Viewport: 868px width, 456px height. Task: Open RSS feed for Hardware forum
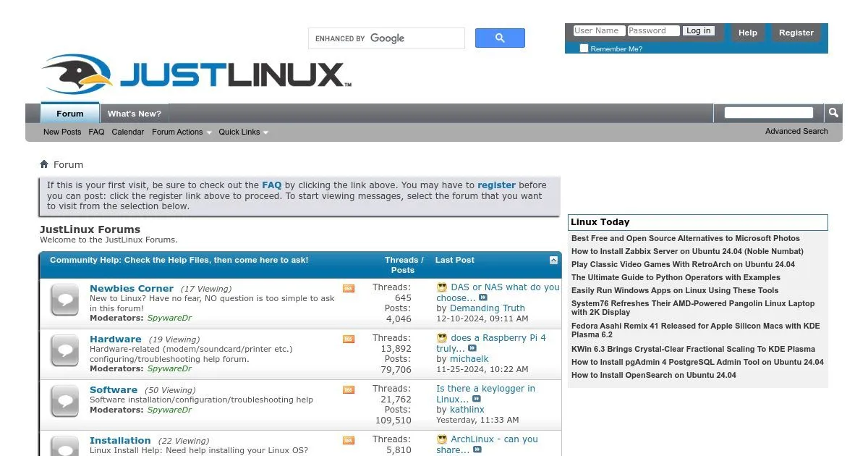[349, 339]
